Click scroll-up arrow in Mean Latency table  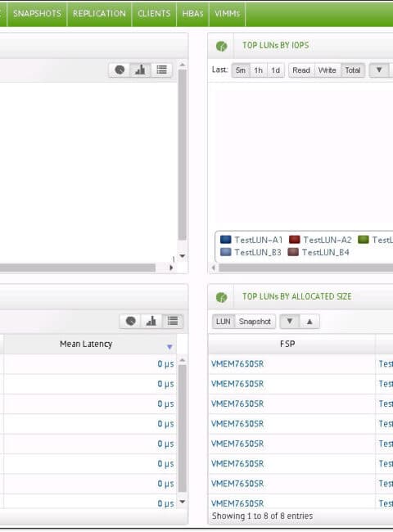coord(183,359)
